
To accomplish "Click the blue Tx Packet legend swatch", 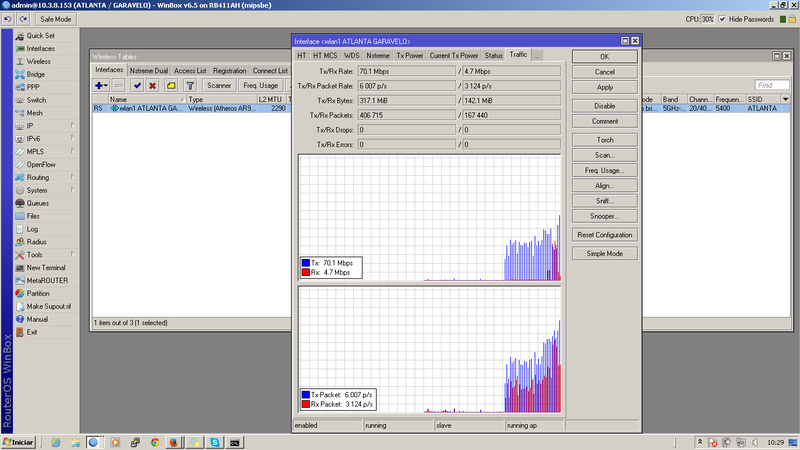I will click(306, 395).
